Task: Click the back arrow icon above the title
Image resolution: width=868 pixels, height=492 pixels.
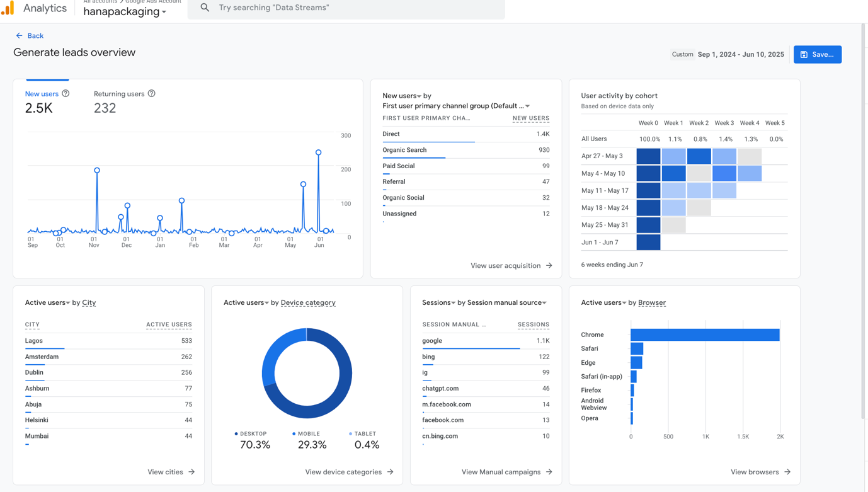Action: pyautogui.click(x=18, y=35)
